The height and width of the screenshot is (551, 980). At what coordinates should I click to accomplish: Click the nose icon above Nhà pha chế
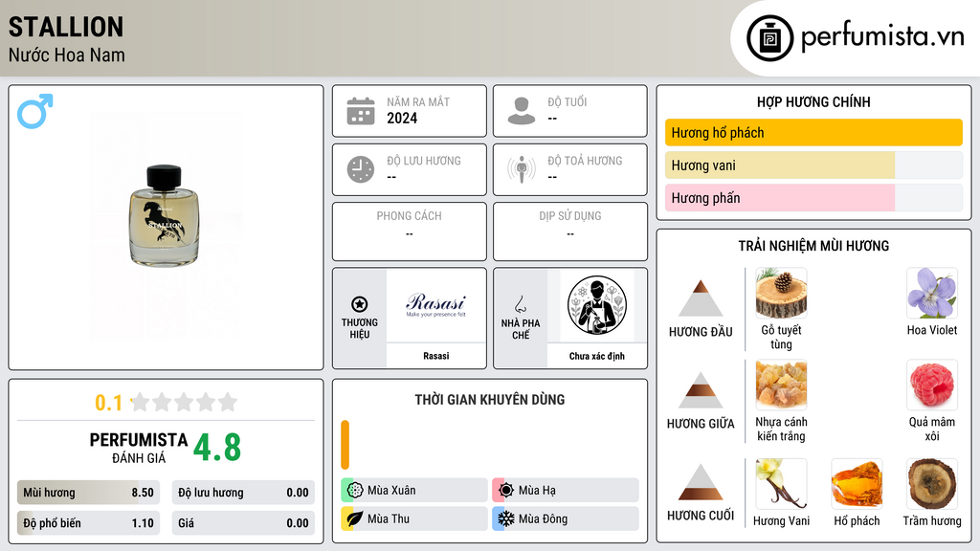tap(520, 304)
